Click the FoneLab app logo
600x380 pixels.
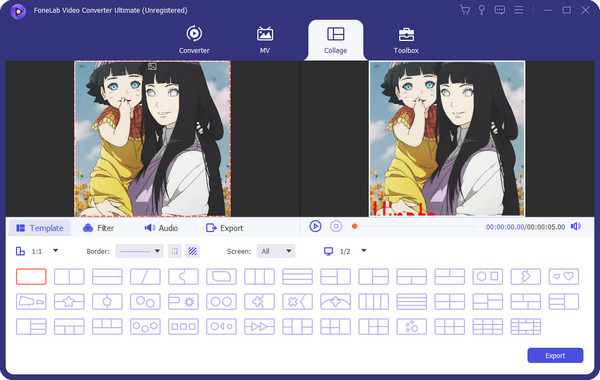click(18, 11)
